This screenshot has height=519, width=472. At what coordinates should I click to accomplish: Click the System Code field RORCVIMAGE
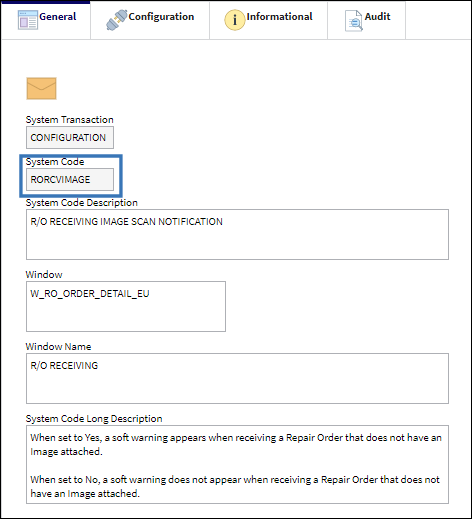[x=70, y=179]
